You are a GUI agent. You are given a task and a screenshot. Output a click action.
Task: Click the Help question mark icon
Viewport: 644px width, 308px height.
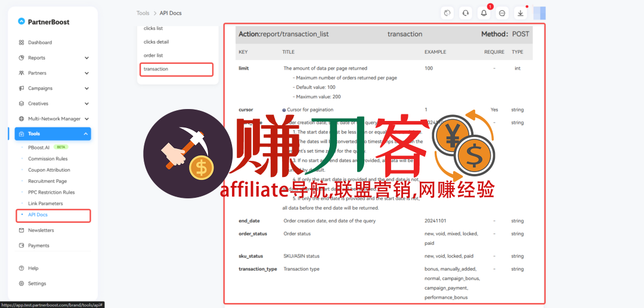coord(21,269)
